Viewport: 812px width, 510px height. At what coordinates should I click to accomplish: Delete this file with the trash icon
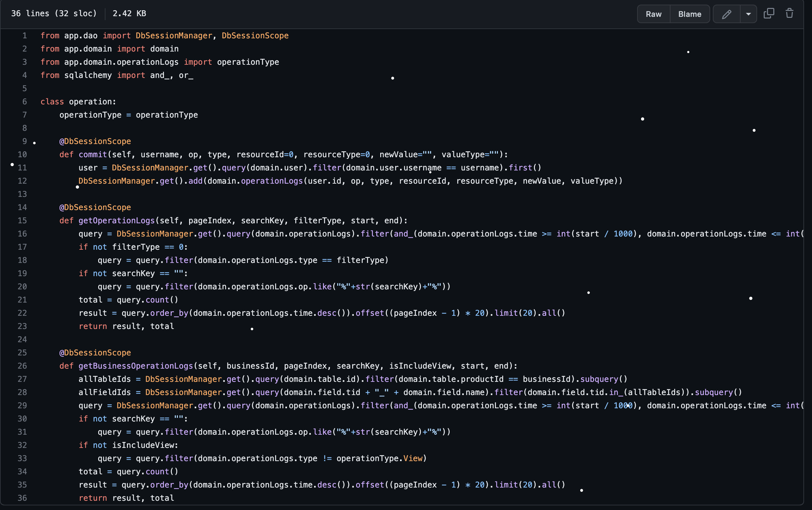790,14
